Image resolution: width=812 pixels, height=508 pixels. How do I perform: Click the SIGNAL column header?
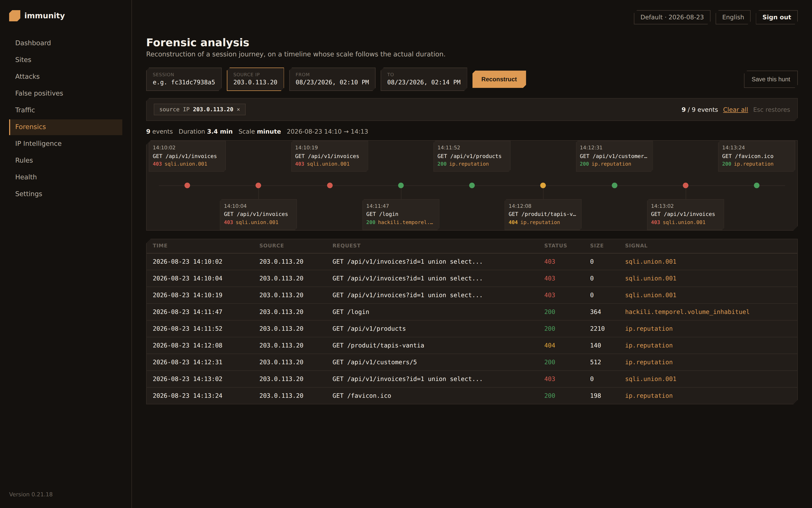[x=636, y=246]
